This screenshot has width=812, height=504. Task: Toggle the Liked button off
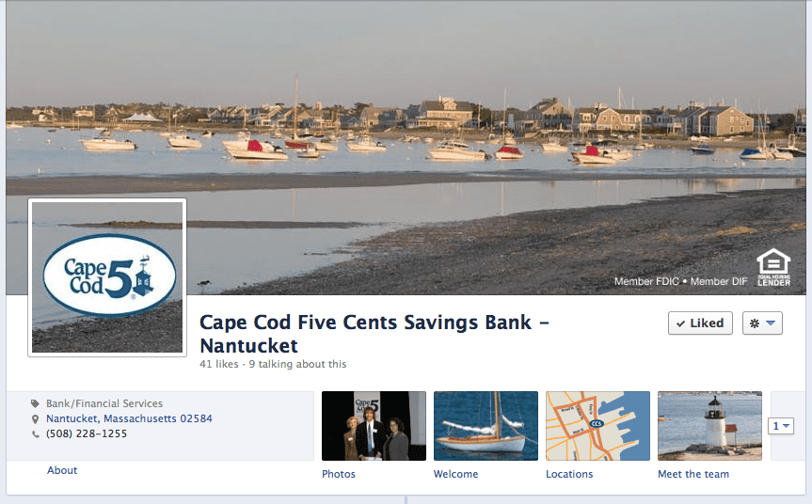point(700,323)
